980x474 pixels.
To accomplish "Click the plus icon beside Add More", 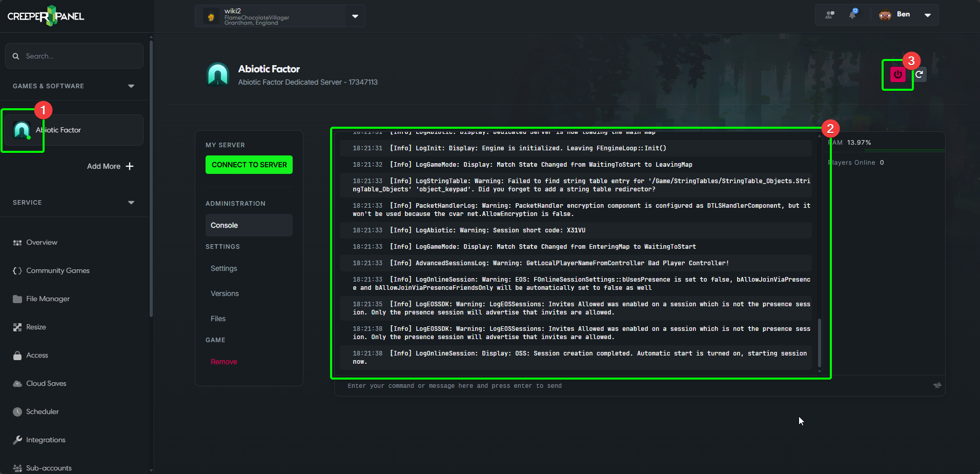I will click(130, 166).
